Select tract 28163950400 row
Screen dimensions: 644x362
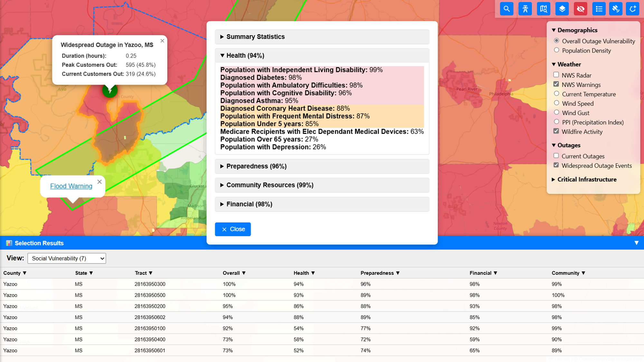pos(322,339)
